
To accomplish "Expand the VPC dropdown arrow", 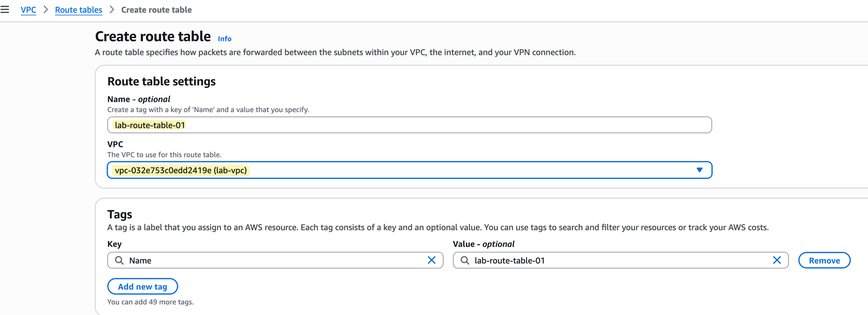I will [x=699, y=170].
